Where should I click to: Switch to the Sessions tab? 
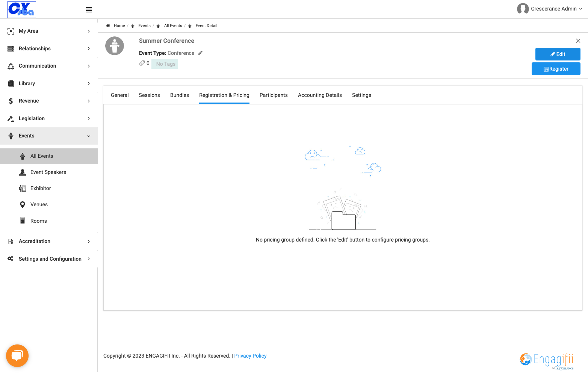[x=149, y=95]
